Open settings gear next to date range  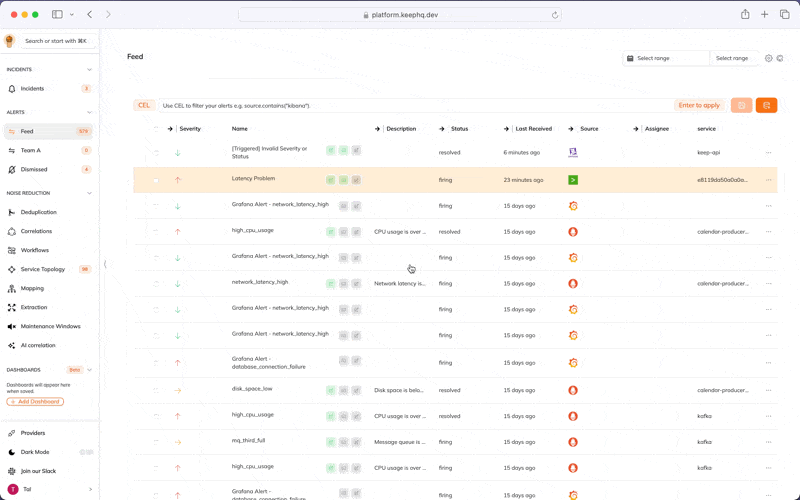[x=769, y=58]
